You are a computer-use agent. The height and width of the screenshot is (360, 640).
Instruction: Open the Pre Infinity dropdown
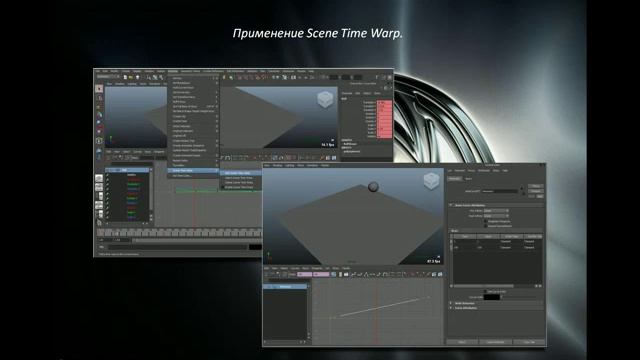pyautogui.click(x=496, y=211)
